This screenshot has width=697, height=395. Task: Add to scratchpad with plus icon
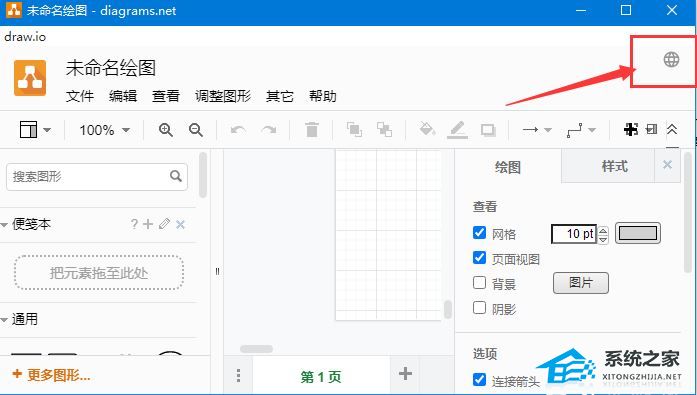(x=148, y=224)
